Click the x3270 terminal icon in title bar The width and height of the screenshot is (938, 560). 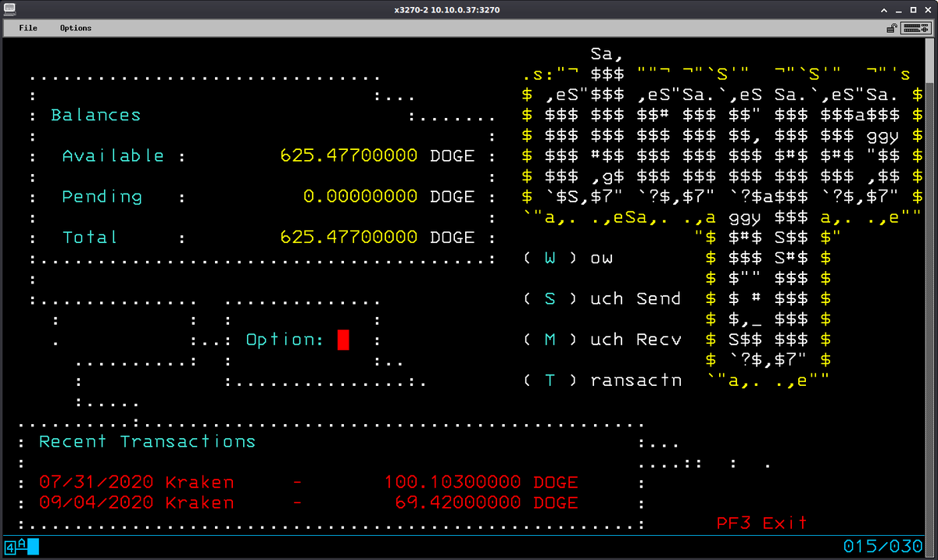pos(10,9)
